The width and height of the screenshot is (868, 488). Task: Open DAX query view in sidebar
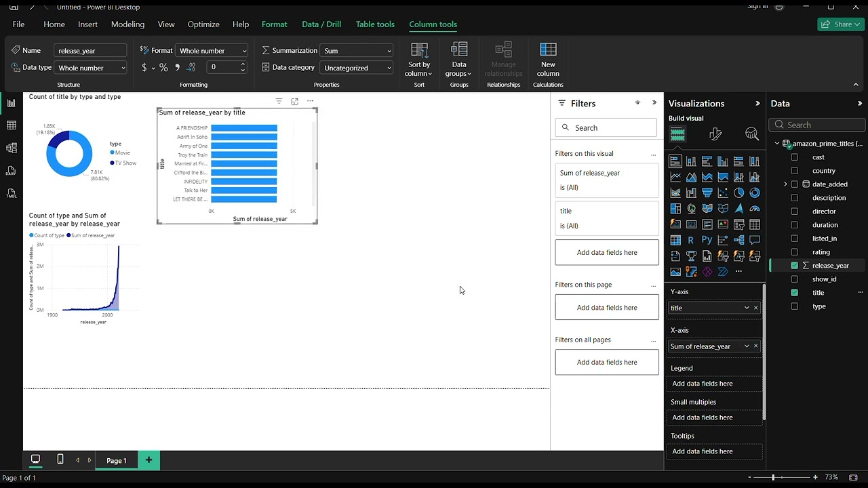[11, 171]
